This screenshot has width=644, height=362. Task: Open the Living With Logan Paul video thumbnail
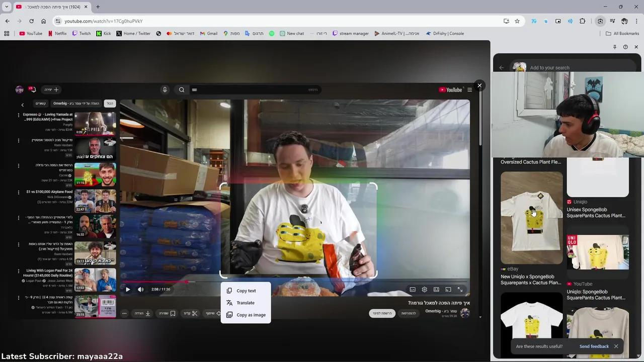click(x=95, y=280)
